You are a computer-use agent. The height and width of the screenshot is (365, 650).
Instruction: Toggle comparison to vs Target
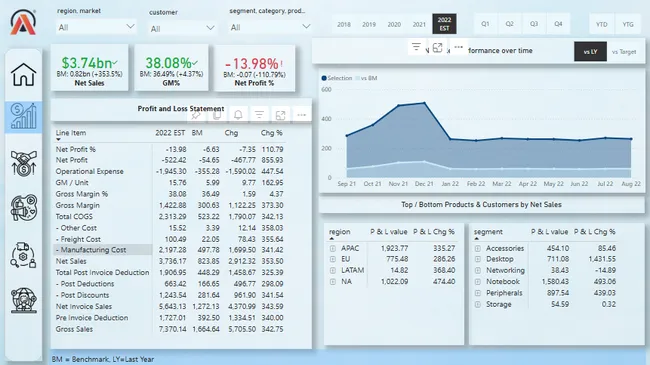(624, 51)
